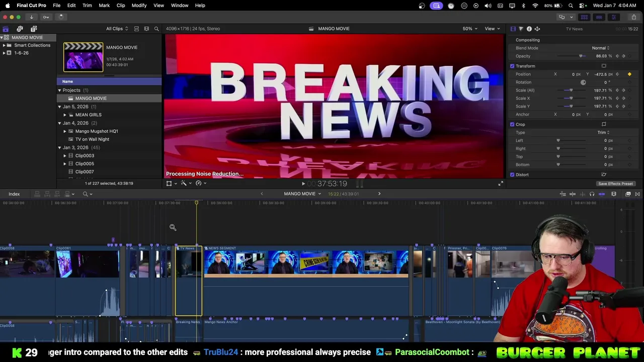644x362 pixels.
Task: Open the Effects browser icon
Action: click(628, 194)
